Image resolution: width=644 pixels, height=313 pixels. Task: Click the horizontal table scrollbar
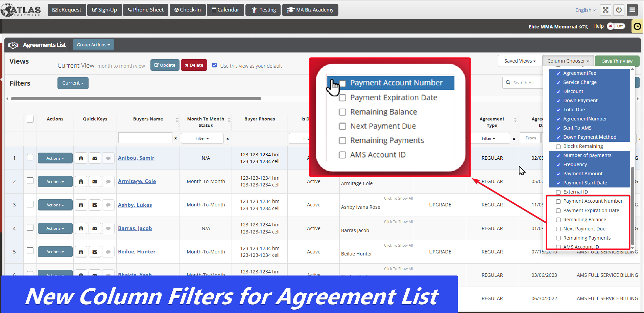click(x=136, y=99)
